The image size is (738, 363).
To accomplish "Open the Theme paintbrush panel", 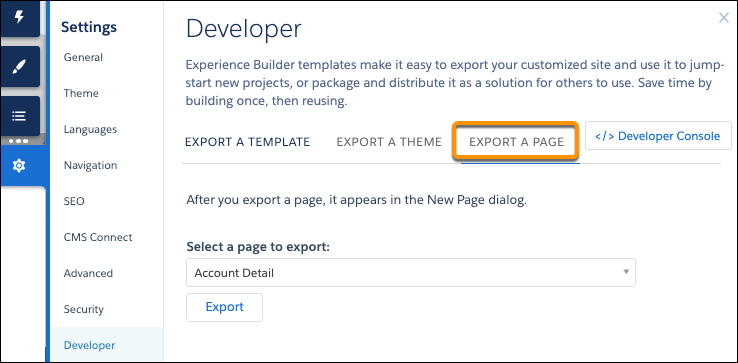I will tap(19, 67).
